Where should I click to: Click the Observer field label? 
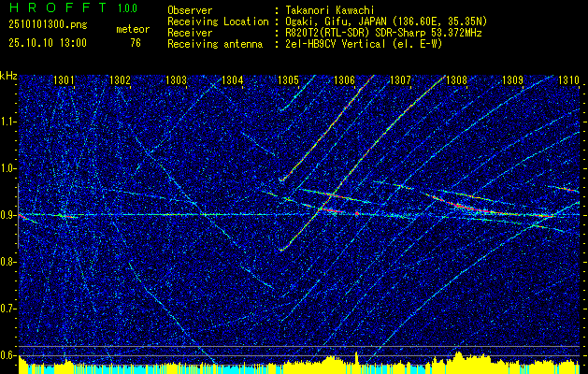click(x=190, y=10)
